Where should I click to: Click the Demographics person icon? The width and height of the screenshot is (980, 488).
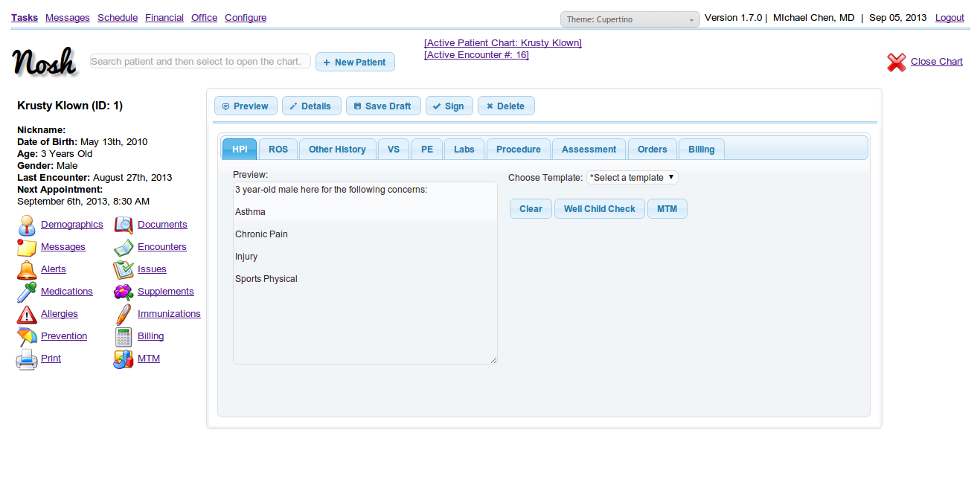point(27,225)
